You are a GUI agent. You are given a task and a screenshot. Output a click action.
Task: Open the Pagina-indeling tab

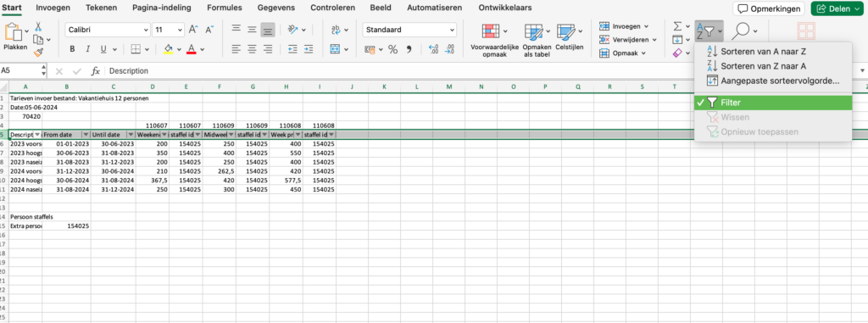point(162,8)
